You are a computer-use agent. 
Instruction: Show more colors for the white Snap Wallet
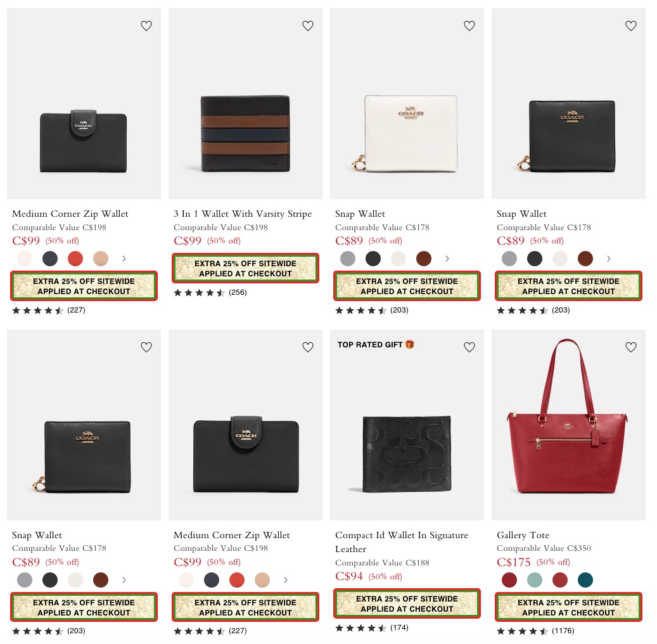447,259
